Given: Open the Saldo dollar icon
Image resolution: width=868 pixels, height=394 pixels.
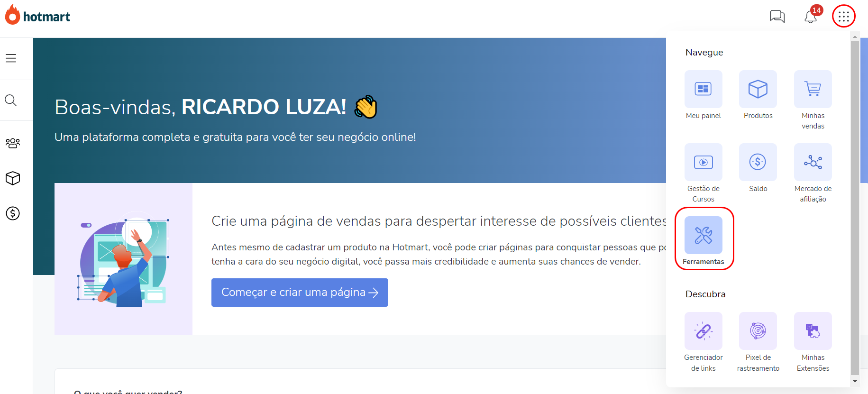Looking at the screenshot, I should (x=758, y=162).
